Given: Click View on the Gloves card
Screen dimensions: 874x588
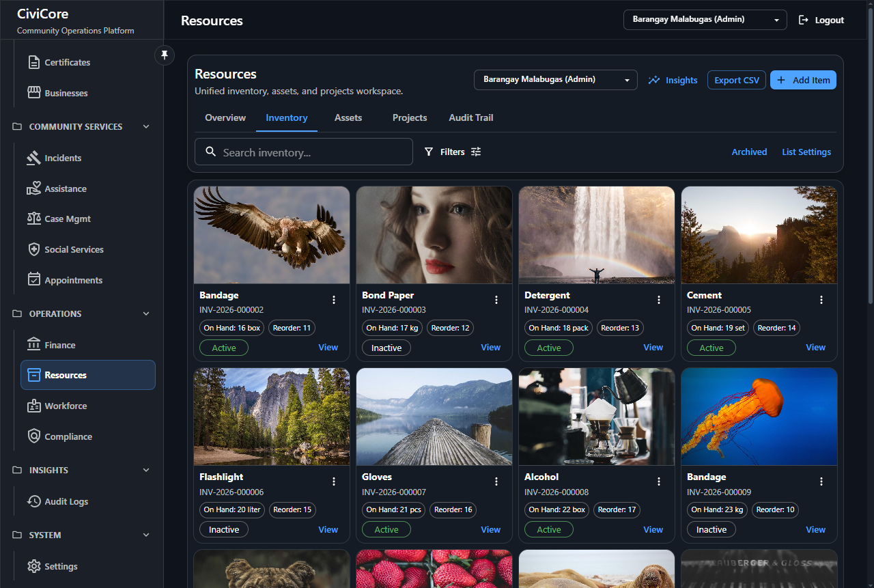Looking at the screenshot, I should [490, 529].
